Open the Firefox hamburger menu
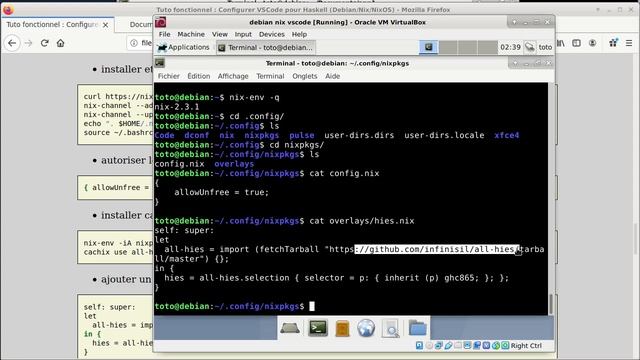The width and height of the screenshot is (640, 360). [x=629, y=43]
